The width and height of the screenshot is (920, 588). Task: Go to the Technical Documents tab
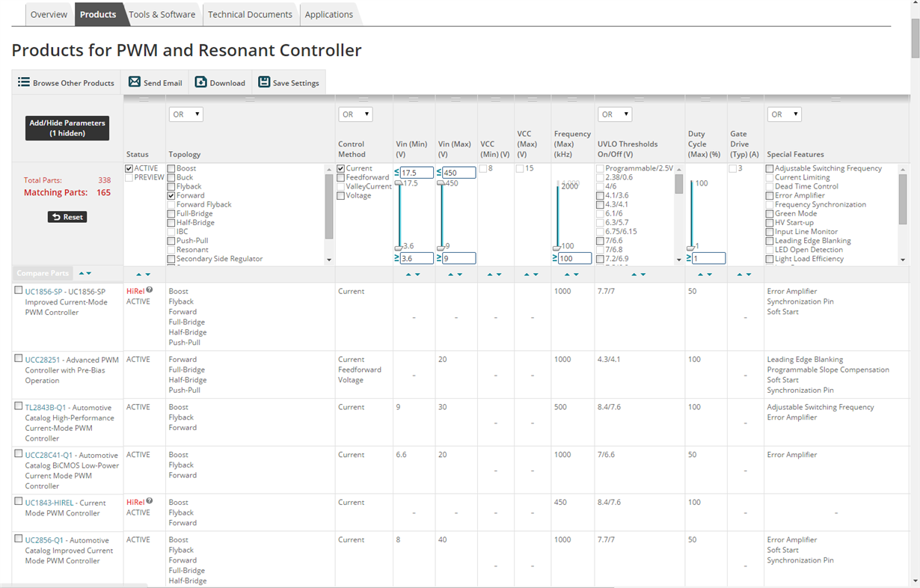(x=250, y=14)
